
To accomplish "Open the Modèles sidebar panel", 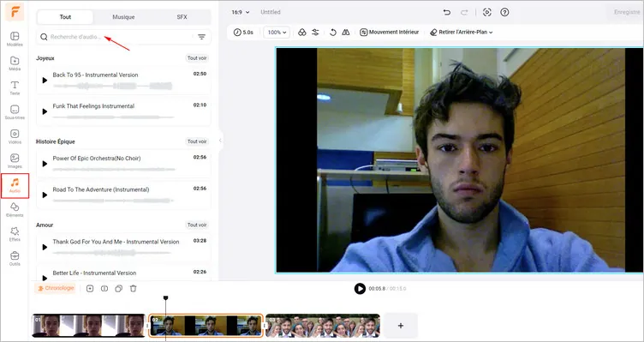I will coord(15,39).
